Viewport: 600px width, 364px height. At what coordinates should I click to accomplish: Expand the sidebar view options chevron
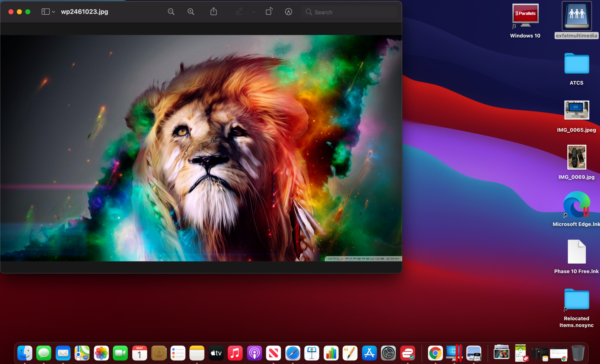(x=53, y=12)
